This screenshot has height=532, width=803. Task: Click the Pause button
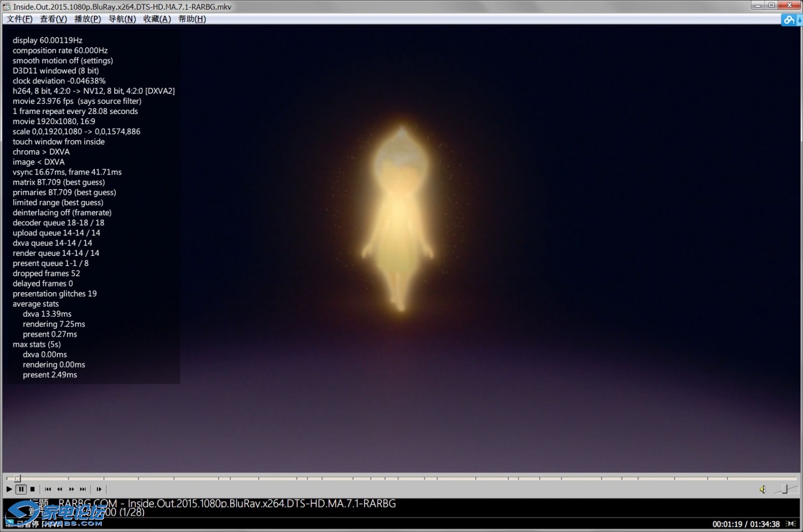pos(21,489)
